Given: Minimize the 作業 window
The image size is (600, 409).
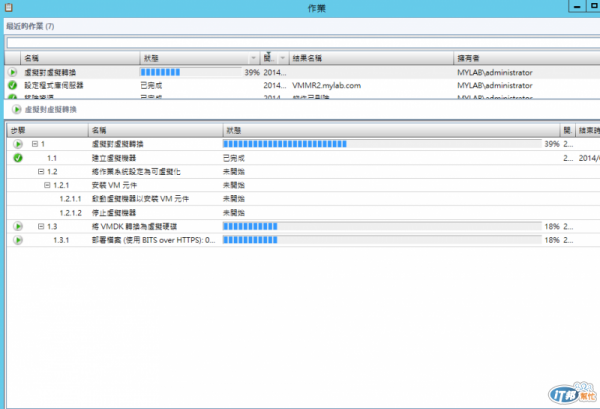Looking at the screenshot, I should [577, 6].
